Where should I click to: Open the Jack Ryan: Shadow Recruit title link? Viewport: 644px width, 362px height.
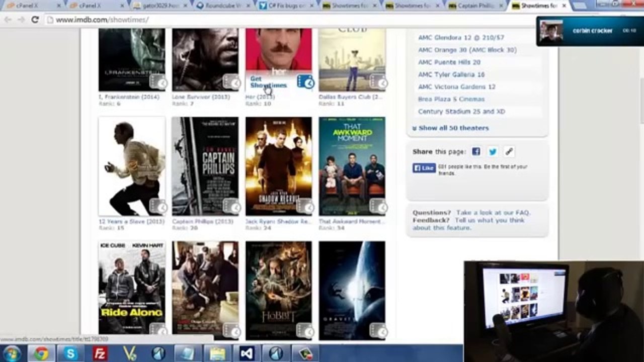click(x=279, y=221)
